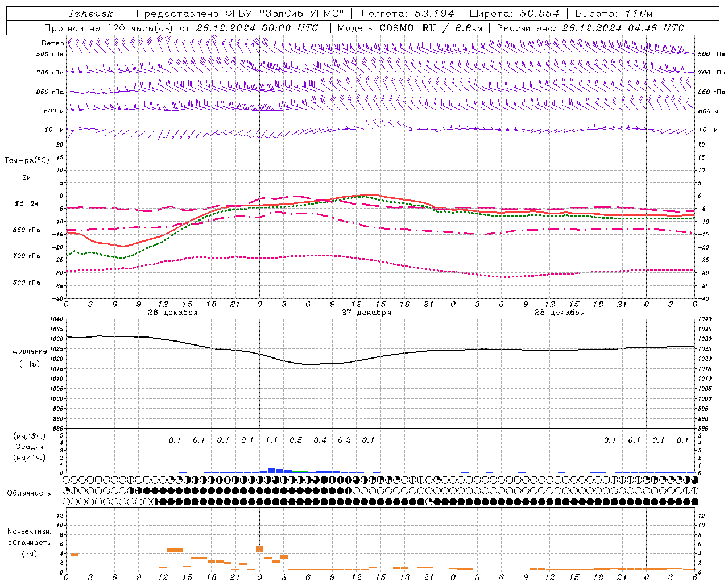The image size is (728, 582).
Task: Select the 28 декабря date label
Action: click(x=559, y=313)
